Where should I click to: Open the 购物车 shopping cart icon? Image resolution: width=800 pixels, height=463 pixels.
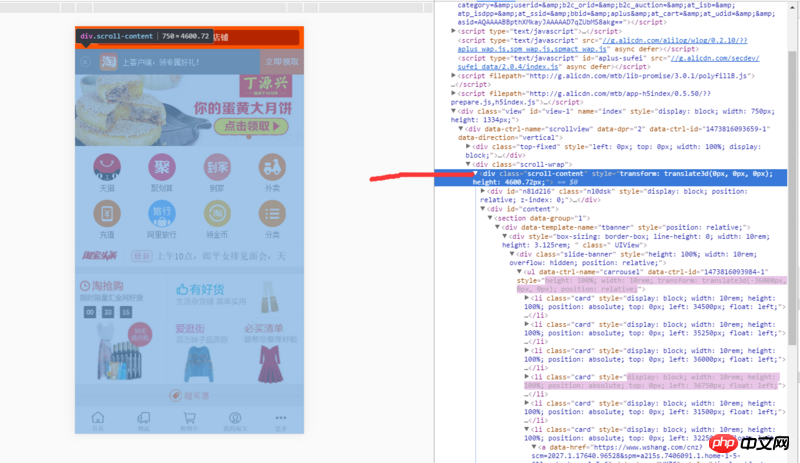189,421
